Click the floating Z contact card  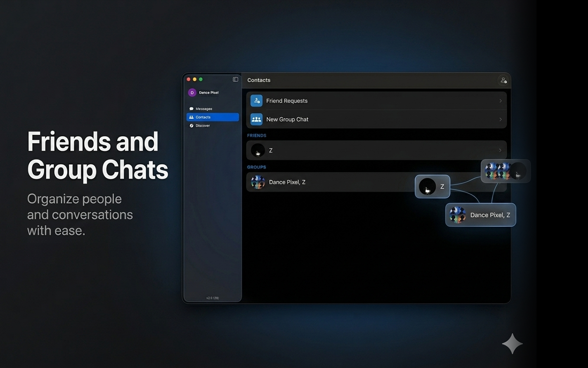pos(432,186)
